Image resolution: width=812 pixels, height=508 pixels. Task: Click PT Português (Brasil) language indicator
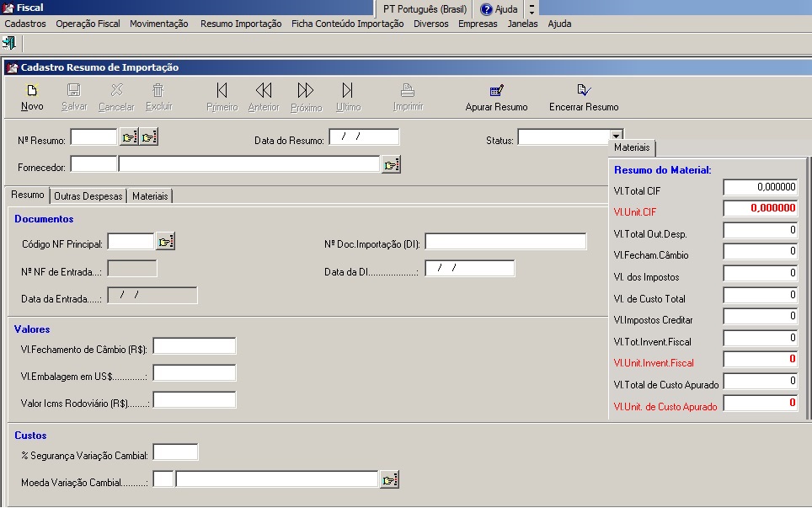point(423,9)
